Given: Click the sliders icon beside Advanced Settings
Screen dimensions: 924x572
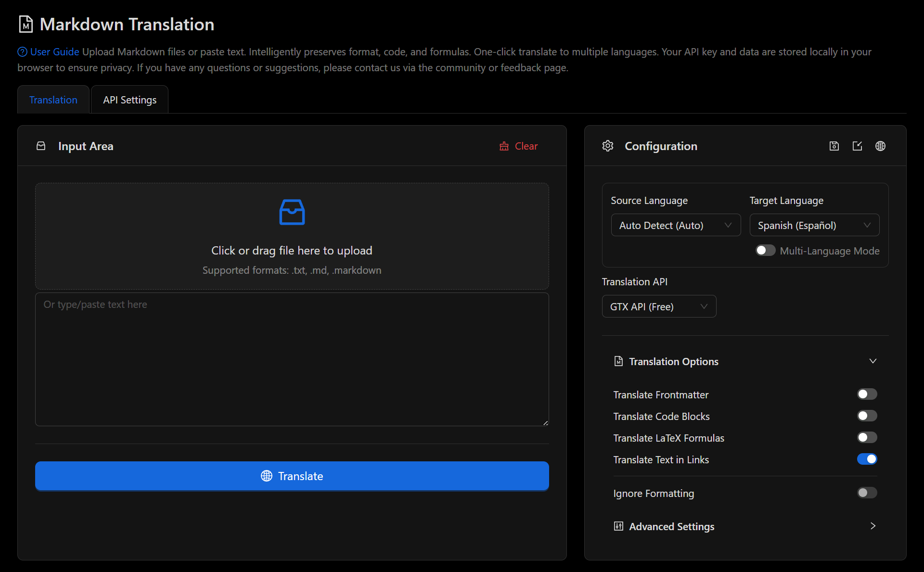Looking at the screenshot, I should tap(619, 526).
